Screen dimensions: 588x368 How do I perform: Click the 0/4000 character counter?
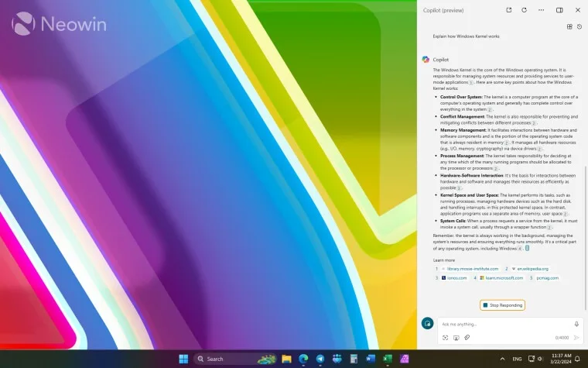tap(562, 338)
